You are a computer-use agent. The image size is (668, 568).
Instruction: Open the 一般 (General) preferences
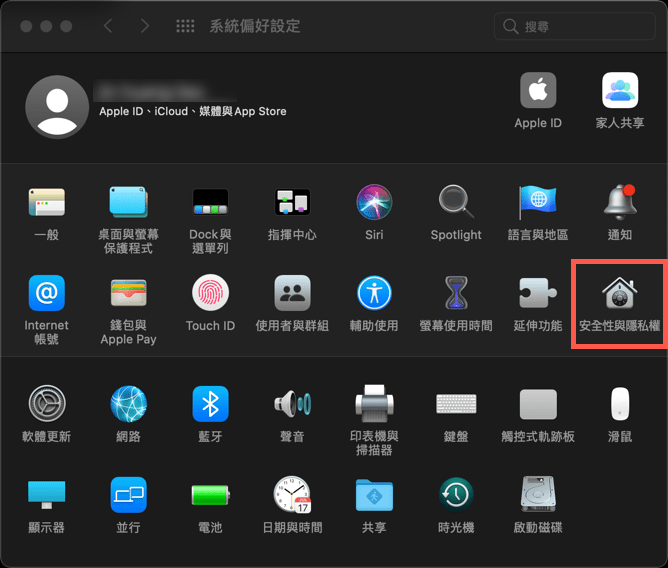(x=46, y=202)
